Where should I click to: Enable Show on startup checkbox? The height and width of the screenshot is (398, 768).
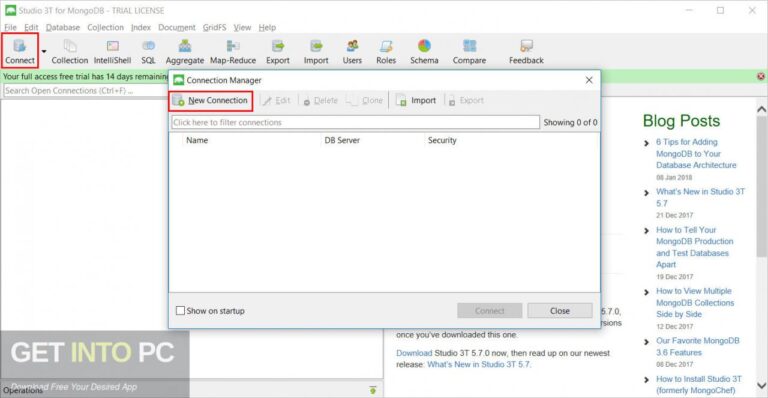[180, 310]
